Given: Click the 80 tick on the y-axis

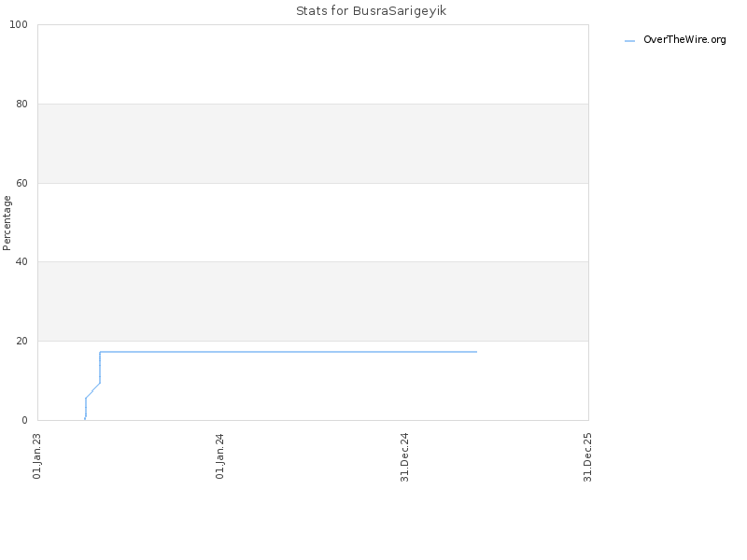Looking at the screenshot, I should pos(21,104).
